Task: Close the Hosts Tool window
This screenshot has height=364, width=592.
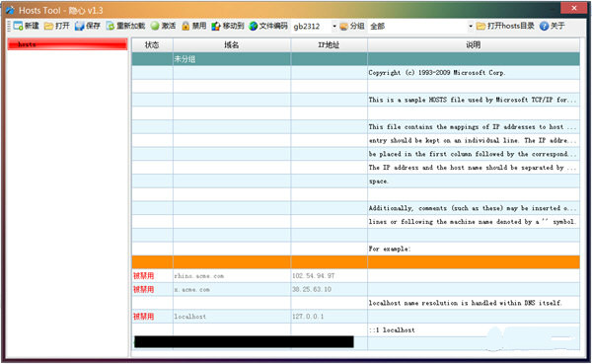Action: click(x=573, y=8)
